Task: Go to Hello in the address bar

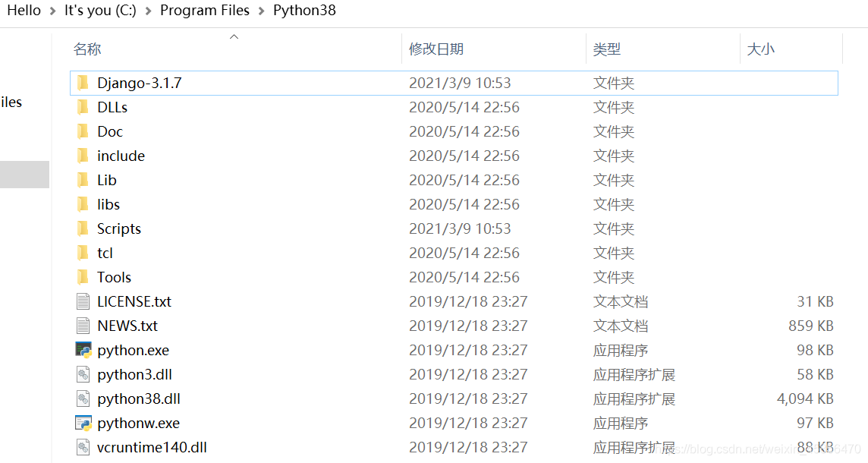Action: coord(24,11)
